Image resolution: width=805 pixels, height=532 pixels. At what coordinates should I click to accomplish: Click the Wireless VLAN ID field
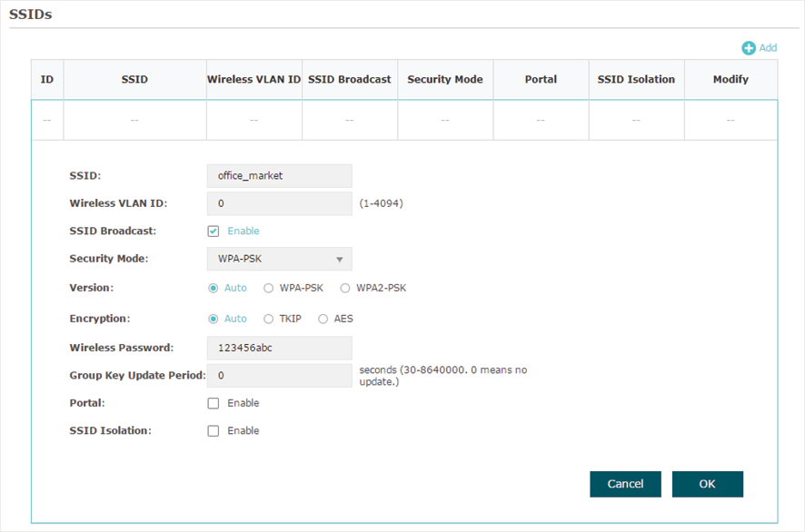tap(279, 203)
